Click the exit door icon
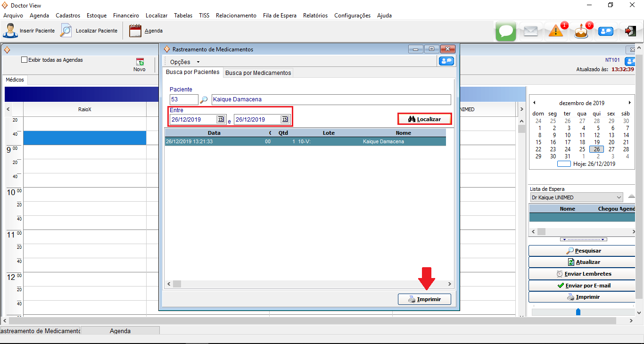The width and height of the screenshot is (644, 344). pyautogui.click(x=630, y=31)
